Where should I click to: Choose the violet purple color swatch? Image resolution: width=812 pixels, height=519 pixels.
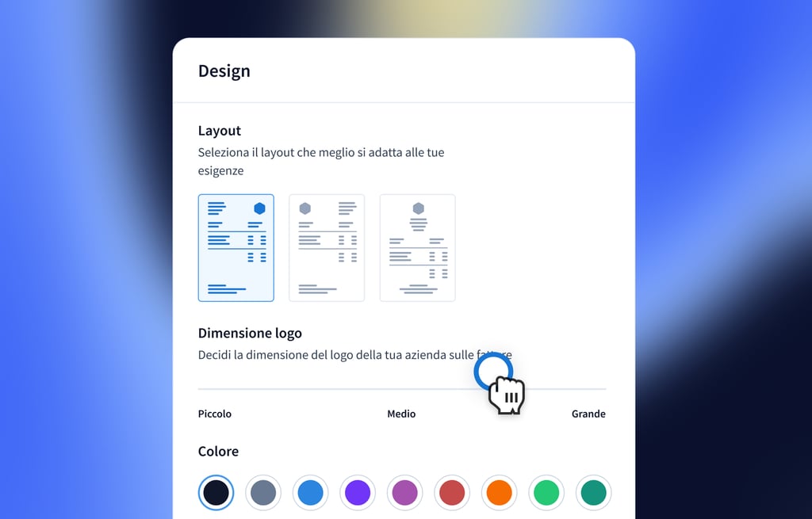pyautogui.click(x=358, y=493)
